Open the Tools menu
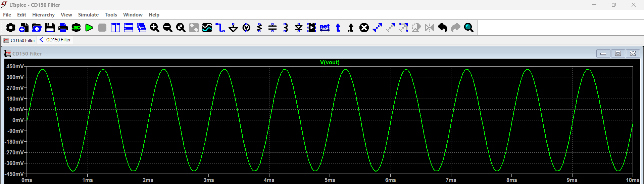This screenshot has width=644, height=184. [x=111, y=15]
